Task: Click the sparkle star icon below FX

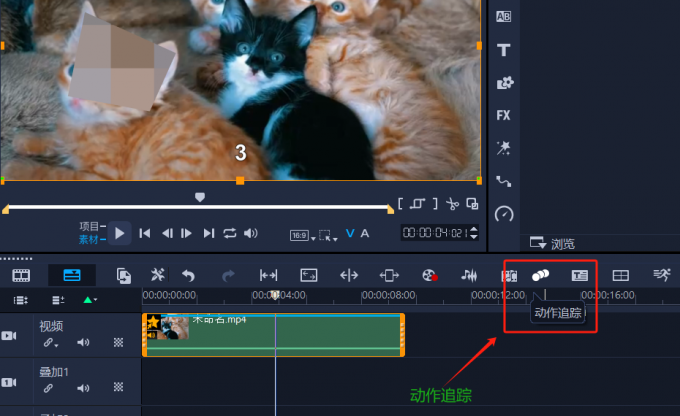Action: pos(503,148)
